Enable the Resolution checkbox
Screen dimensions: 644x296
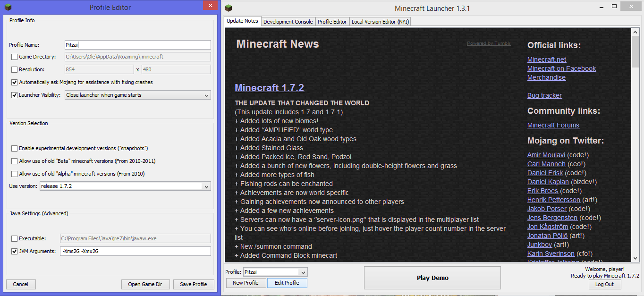click(14, 70)
